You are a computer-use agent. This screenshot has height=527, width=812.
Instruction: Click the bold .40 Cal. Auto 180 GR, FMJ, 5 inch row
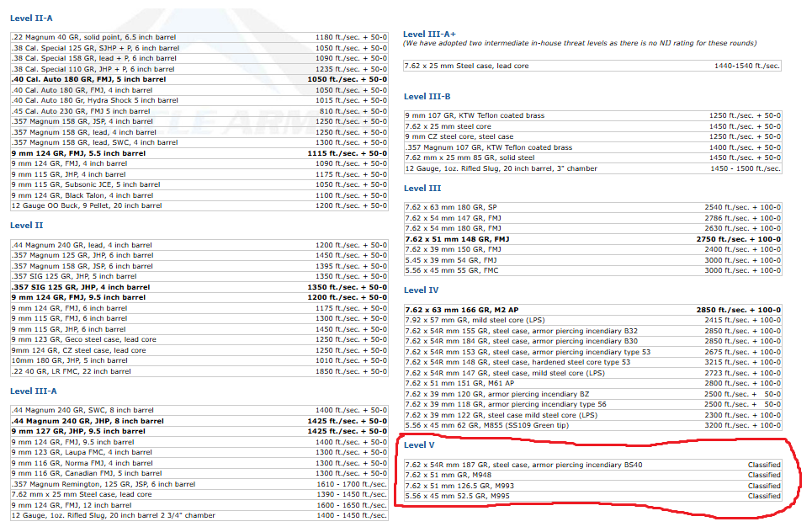pyautogui.click(x=199, y=79)
